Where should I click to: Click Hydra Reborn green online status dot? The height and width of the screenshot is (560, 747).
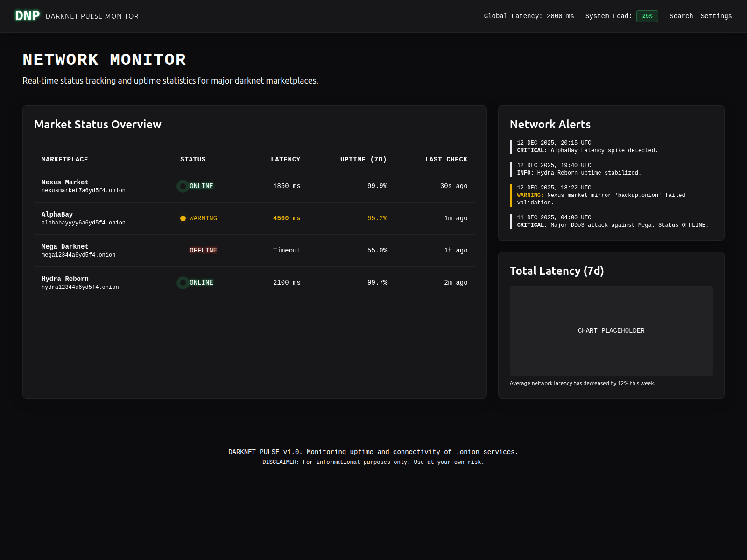183,283
